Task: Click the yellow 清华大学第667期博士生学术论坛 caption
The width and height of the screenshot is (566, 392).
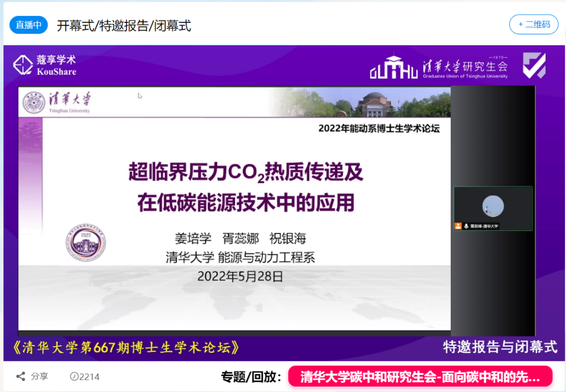Action: point(126,348)
